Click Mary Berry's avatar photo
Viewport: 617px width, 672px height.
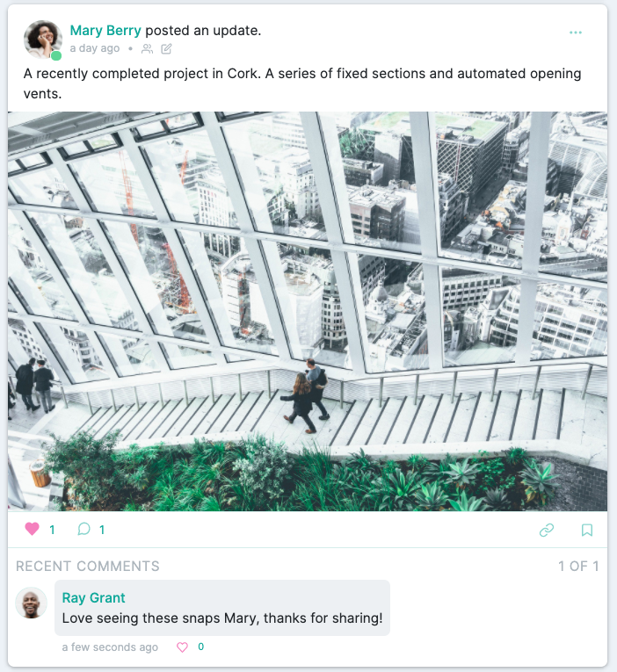[x=42, y=39]
